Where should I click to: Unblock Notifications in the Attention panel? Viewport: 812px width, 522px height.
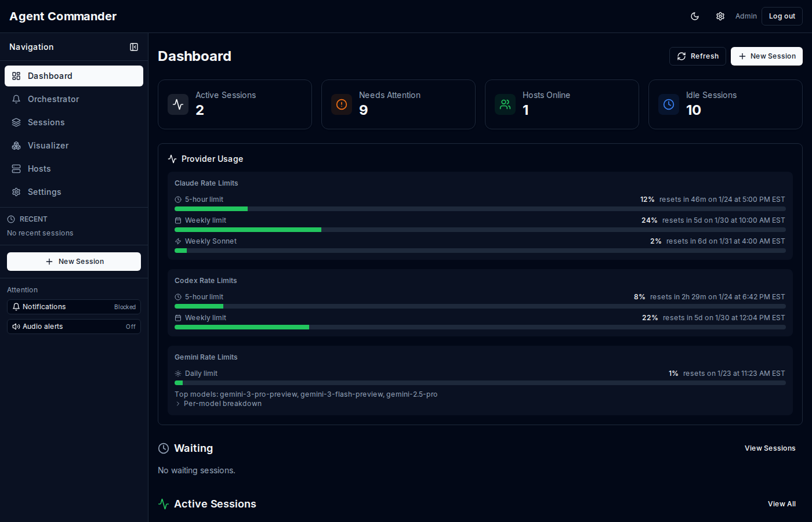pos(74,306)
